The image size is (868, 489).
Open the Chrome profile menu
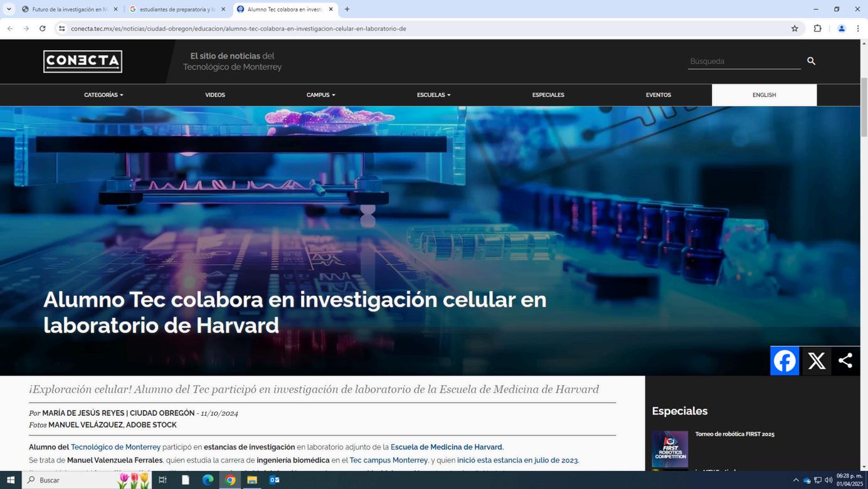842,28
